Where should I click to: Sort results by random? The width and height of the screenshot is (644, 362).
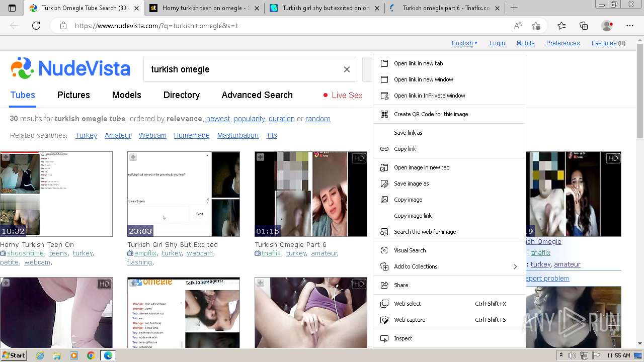click(x=318, y=119)
